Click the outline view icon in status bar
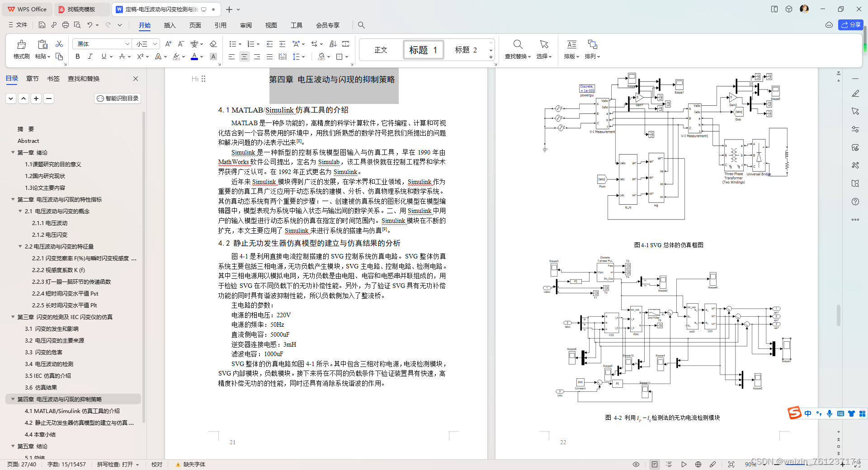 (x=669, y=464)
